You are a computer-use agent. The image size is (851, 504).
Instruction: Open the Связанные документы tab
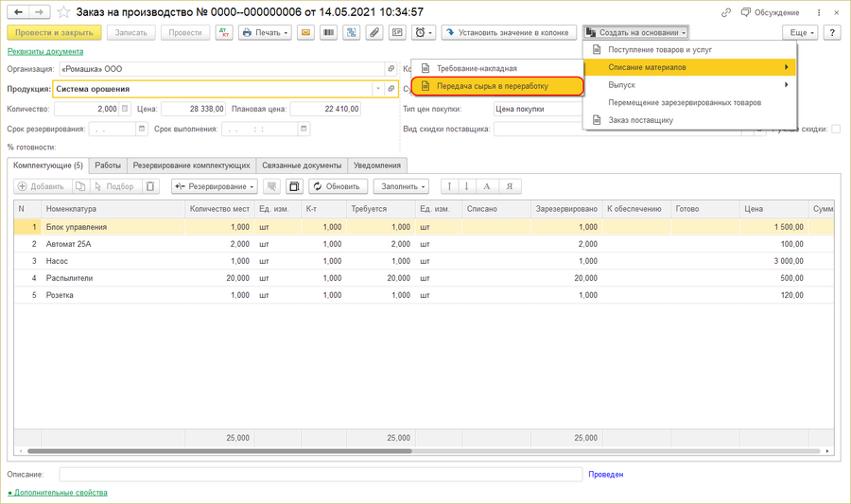pos(302,165)
